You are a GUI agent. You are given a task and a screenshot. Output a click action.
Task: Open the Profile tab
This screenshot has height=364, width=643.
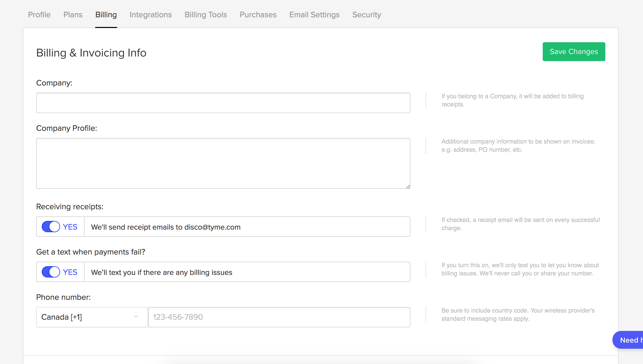tap(39, 15)
